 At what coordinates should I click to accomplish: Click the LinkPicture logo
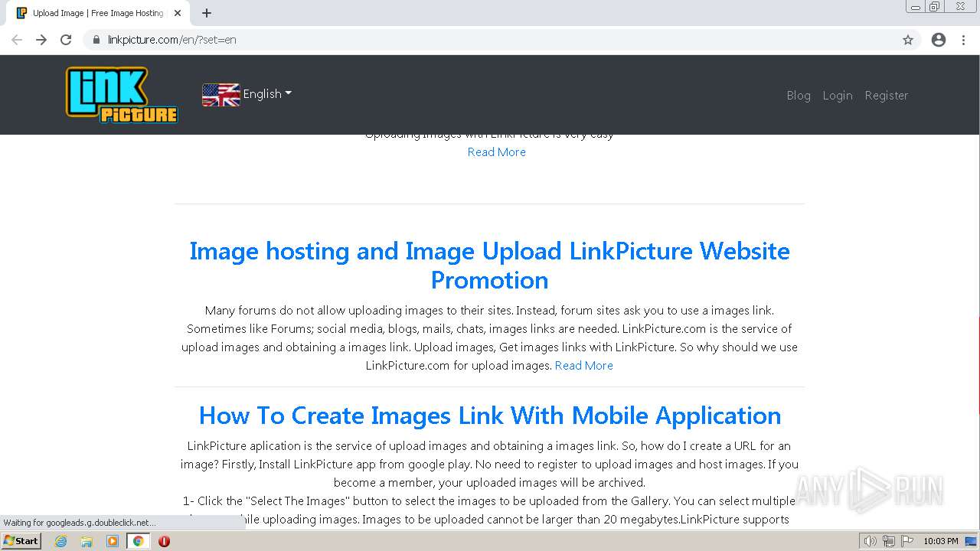(x=122, y=95)
